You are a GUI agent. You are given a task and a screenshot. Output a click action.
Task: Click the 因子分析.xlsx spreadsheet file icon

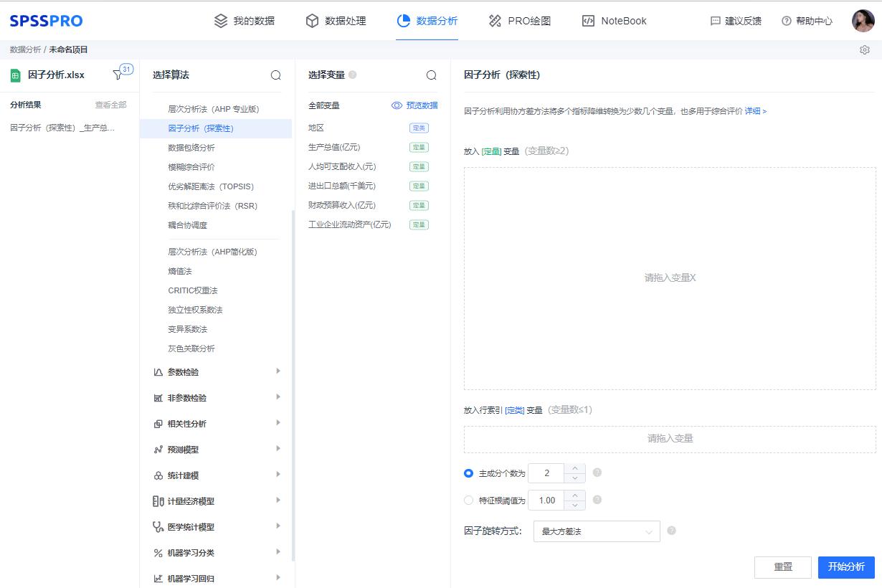click(x=15, y=75)
